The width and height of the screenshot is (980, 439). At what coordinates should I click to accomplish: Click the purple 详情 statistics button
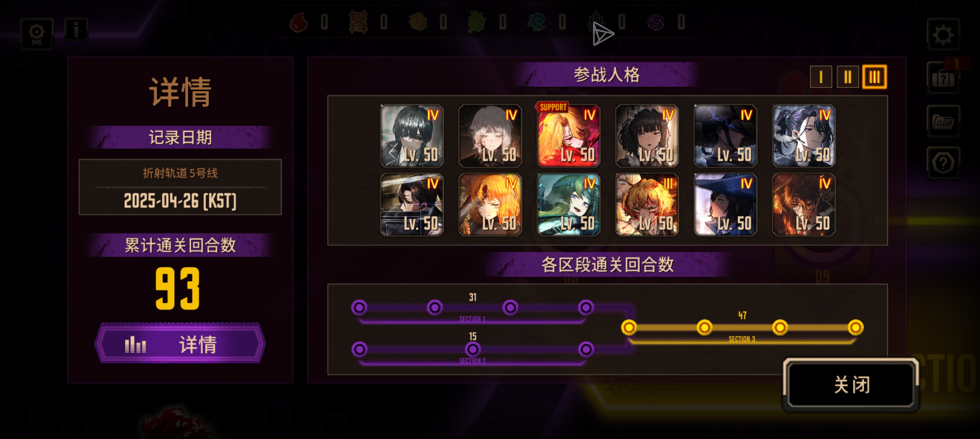(x=180, y=344)
